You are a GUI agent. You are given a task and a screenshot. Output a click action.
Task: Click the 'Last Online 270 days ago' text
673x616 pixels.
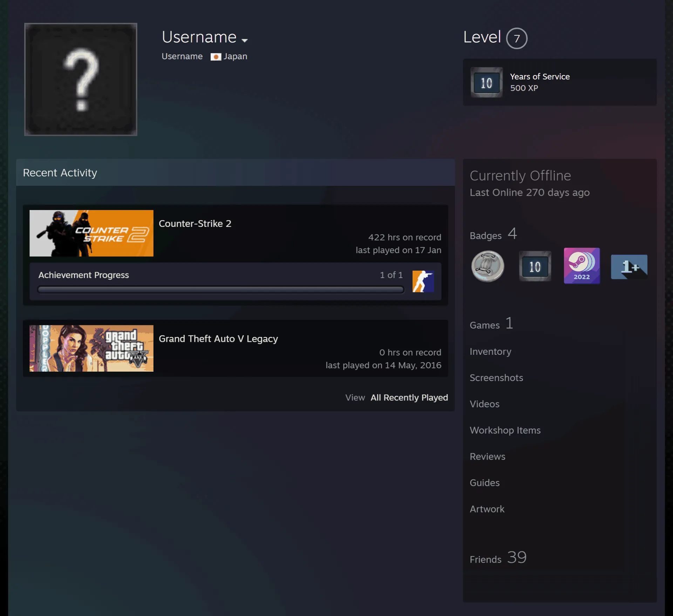coord(529,192)
